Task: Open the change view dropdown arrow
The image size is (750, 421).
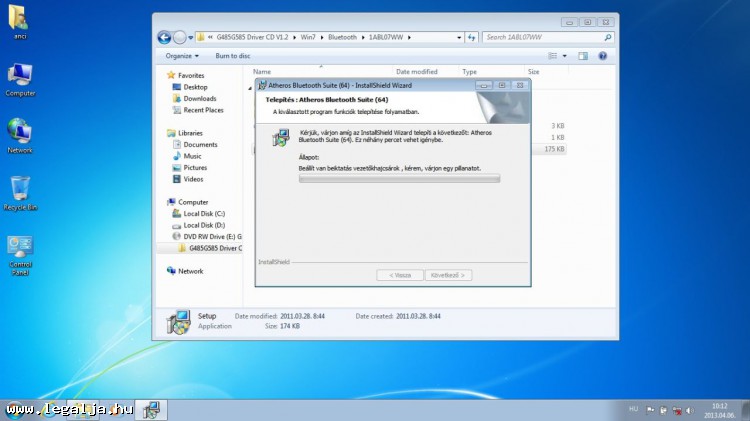Action: 565,56
